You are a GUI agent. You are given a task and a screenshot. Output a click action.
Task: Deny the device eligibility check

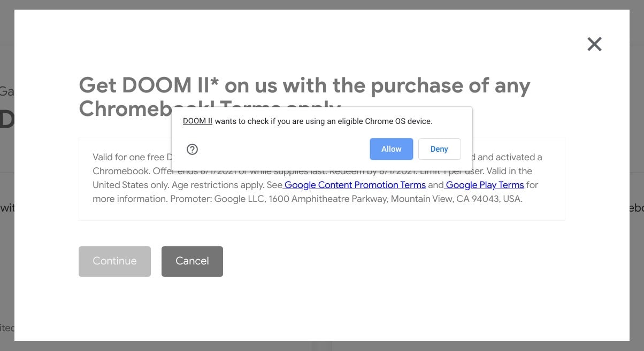coord(439,149)
